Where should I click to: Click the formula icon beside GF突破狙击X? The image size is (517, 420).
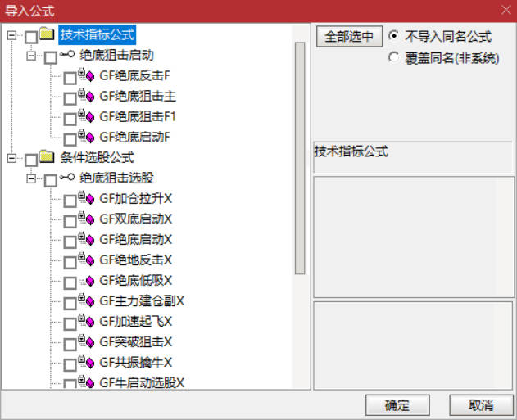coord(86,341)
